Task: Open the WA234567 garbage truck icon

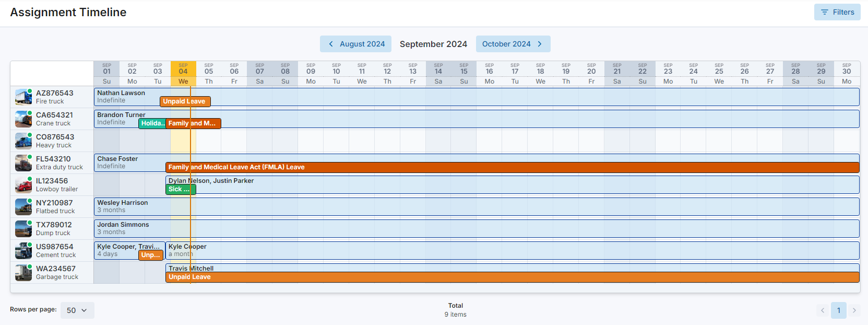Action: pos(23,273)
